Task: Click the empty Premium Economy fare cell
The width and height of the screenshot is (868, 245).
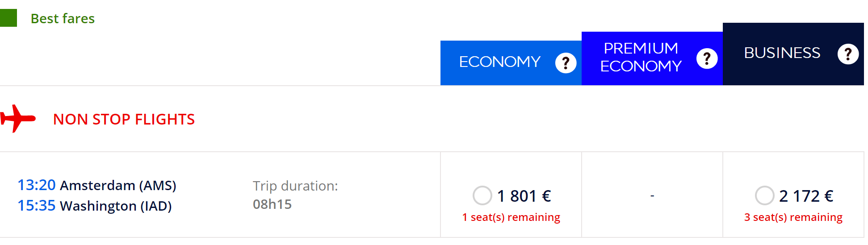Action: (652, 195)
